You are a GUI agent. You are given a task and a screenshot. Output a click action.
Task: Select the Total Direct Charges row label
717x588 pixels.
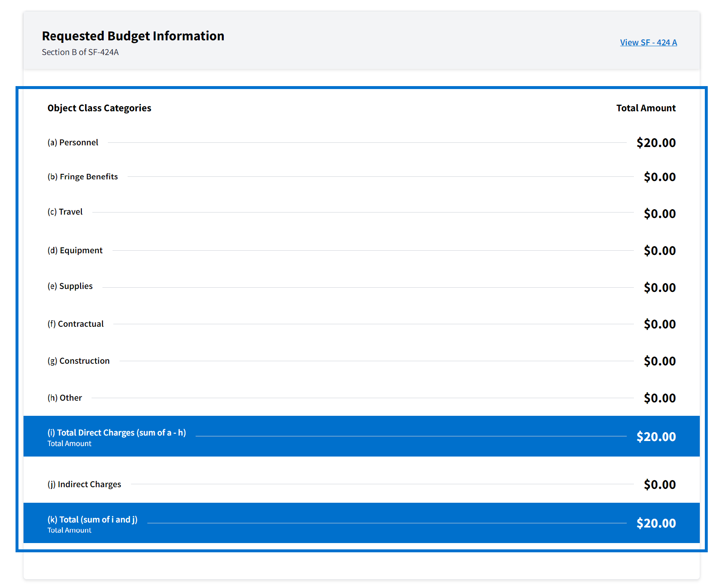tap(116, 433)
